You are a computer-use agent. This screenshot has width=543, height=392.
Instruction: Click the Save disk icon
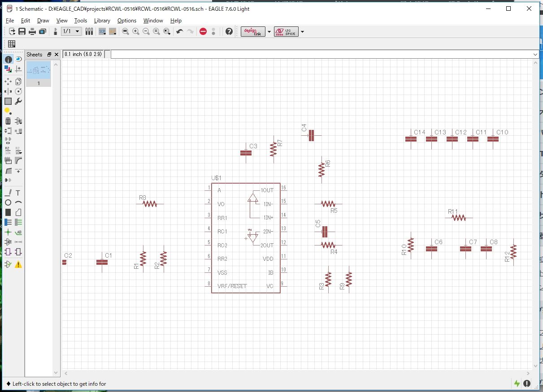click(22, 31)
